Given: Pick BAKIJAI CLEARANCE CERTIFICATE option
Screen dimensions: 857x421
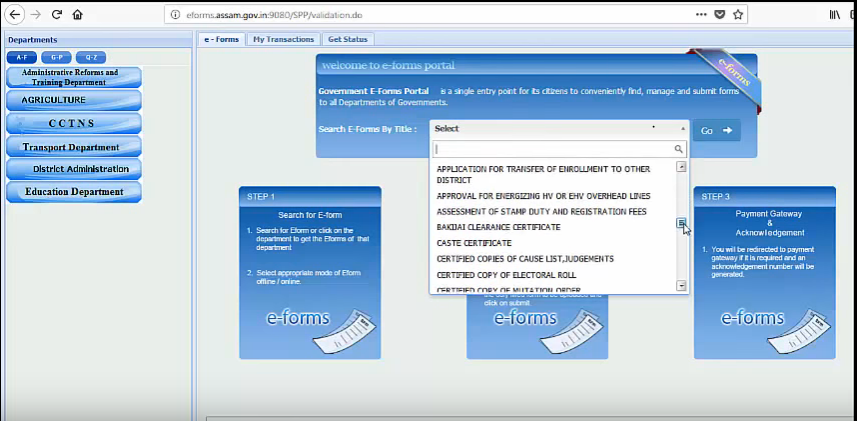Looking at the screenshot, I should point(498,227).
